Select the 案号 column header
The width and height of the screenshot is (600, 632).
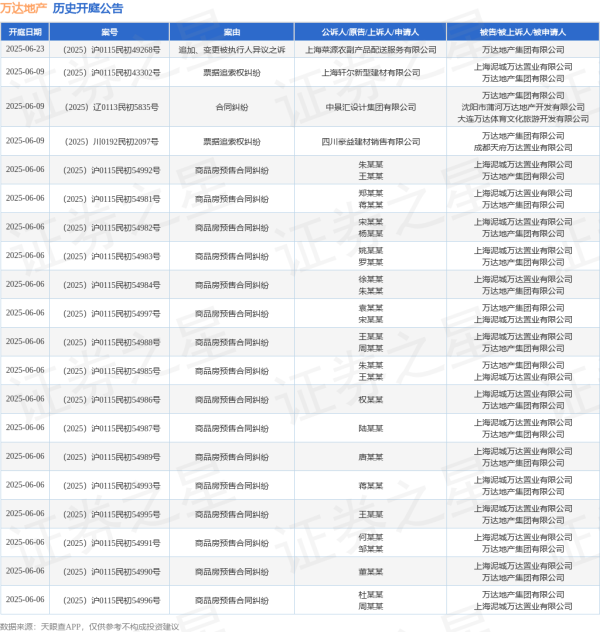109,32
